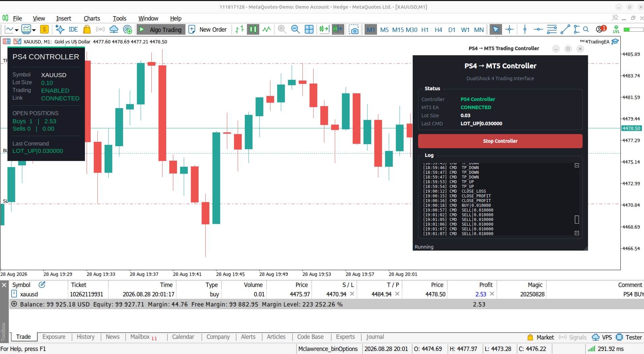The height and width of the screenshot is (354, 644).
Task: Click the log scrollbar thumb
Action: click(577, 220)
